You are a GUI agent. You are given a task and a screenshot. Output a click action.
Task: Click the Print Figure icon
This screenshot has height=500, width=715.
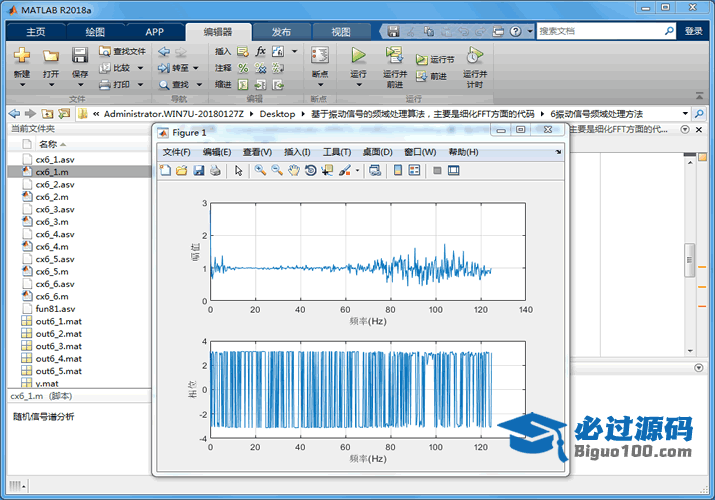point(215,171)
